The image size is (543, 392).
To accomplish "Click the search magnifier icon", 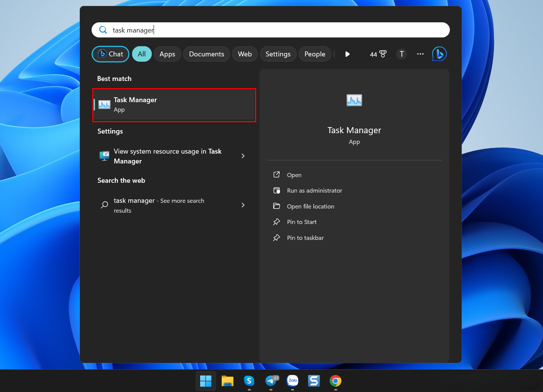I will (103, 30).
